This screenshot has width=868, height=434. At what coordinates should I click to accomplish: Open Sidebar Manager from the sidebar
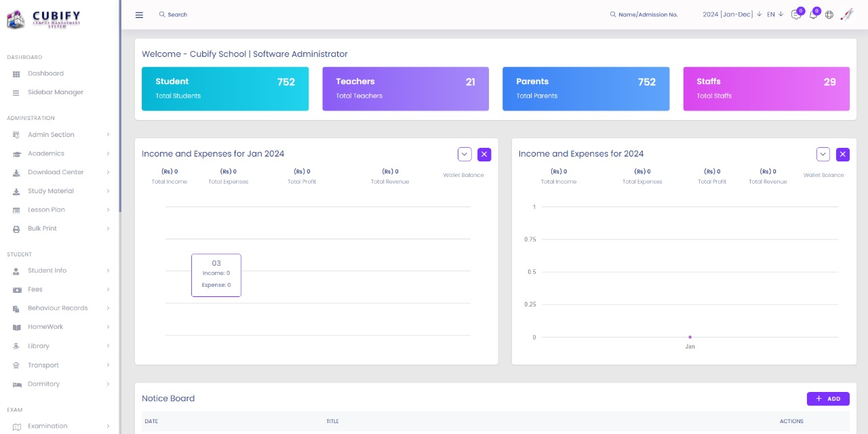[x=56, y=92]
